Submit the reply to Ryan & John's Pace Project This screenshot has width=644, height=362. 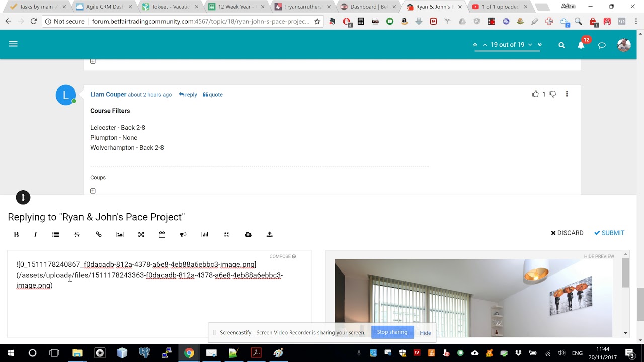[x=609, y=233]
